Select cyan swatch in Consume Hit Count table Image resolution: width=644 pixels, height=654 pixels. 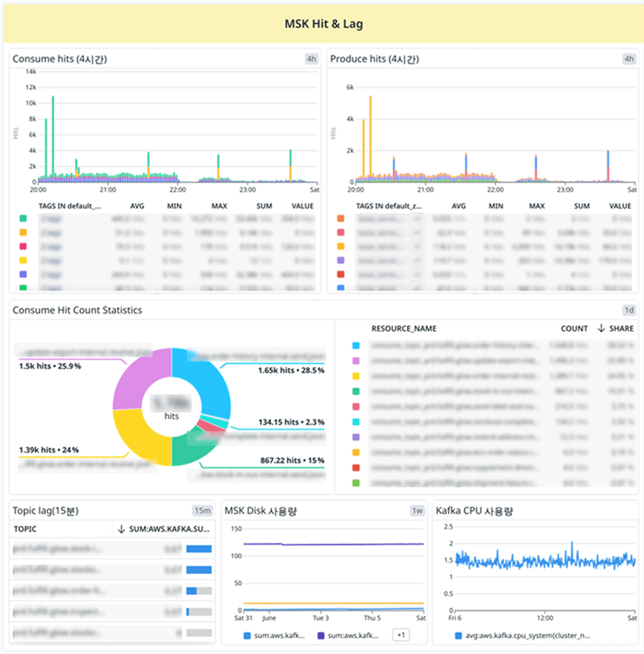point(356,422)
